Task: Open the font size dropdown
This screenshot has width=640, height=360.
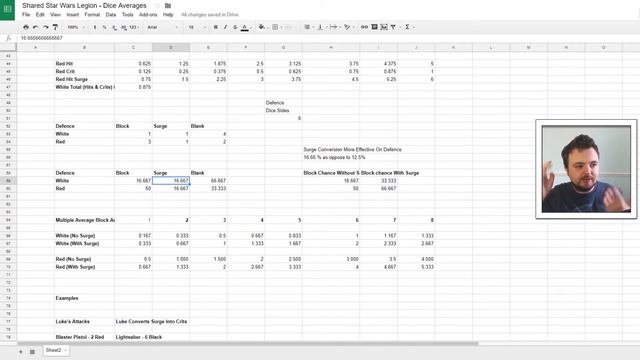Action: click(197, 27)
